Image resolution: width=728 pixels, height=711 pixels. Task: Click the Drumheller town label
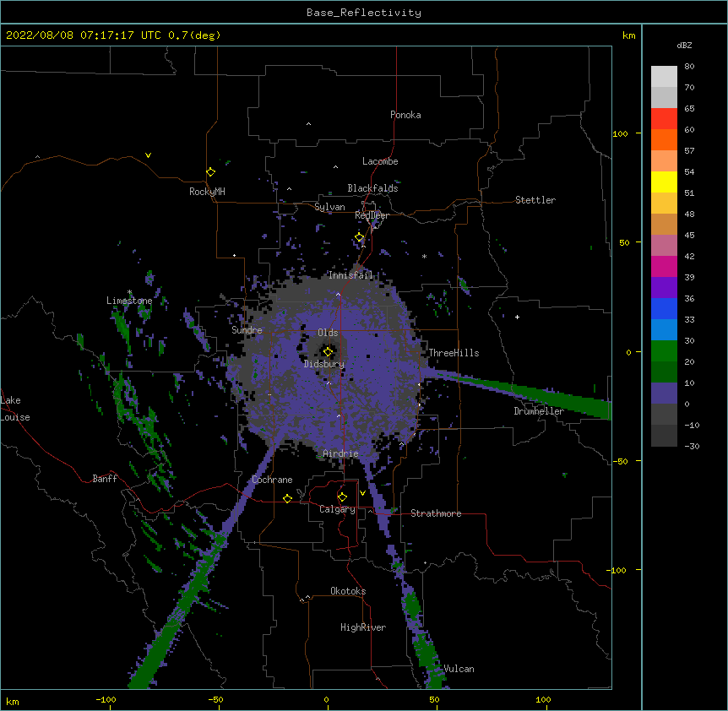coord(539,411)
